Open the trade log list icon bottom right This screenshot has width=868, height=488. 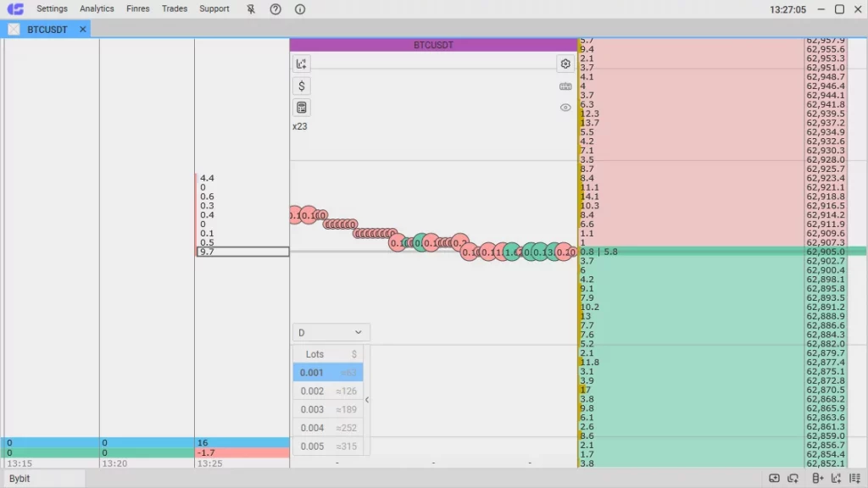(856, 479)
